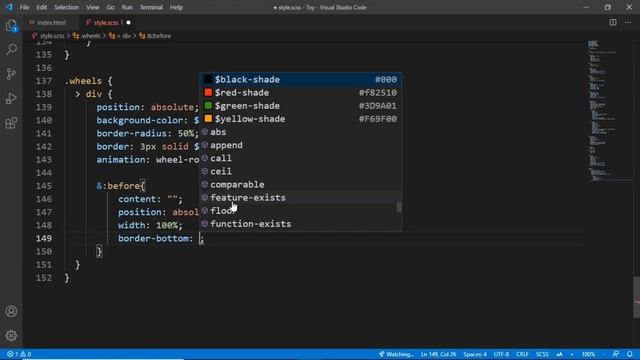Open the View menu
This screenshot has height=360, width=640.
point(93,7)
